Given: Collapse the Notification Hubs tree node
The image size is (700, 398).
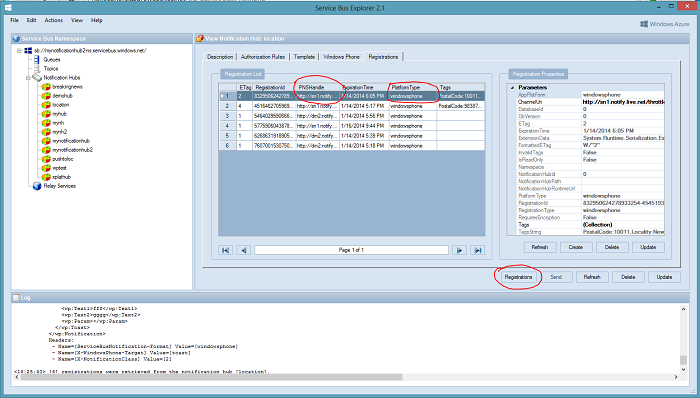Looking at the screenshot, I should click(x=28, y=78).
